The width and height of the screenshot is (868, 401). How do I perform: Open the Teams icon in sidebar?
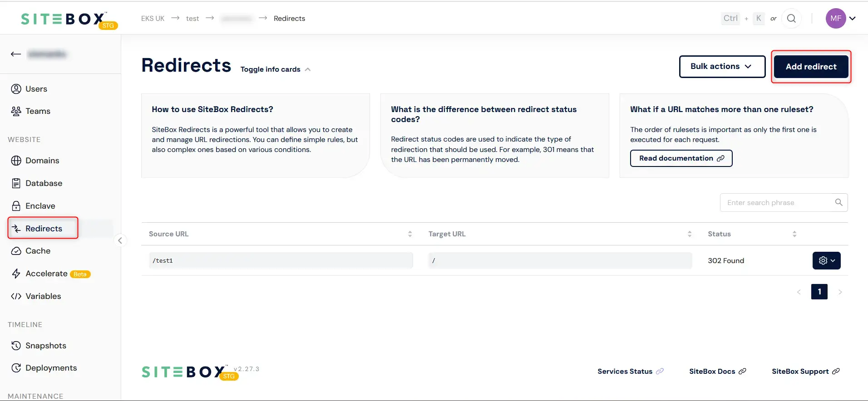16,111
